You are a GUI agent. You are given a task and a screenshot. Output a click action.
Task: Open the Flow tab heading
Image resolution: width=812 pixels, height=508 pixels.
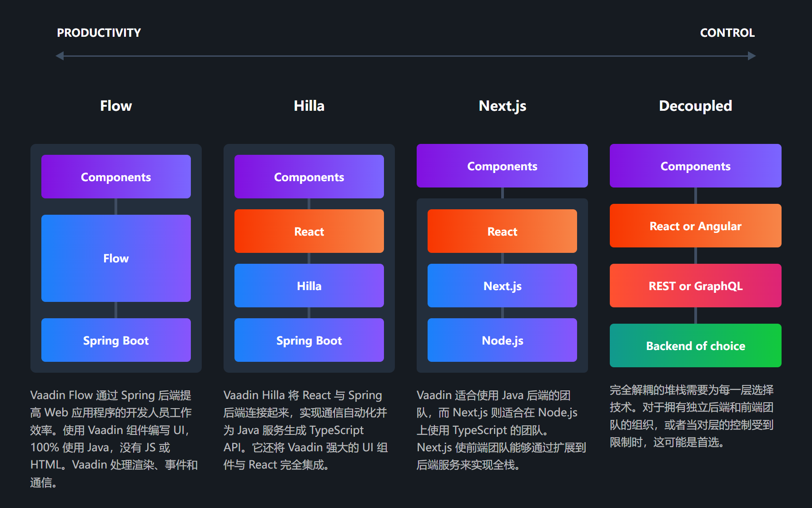115,105
